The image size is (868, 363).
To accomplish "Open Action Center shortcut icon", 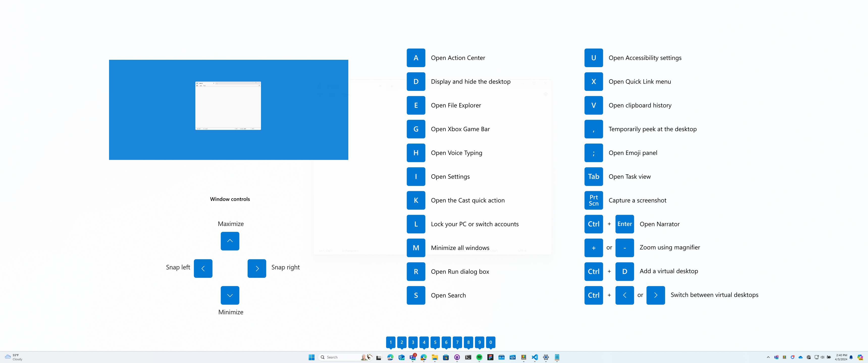I will coord(416,58).
